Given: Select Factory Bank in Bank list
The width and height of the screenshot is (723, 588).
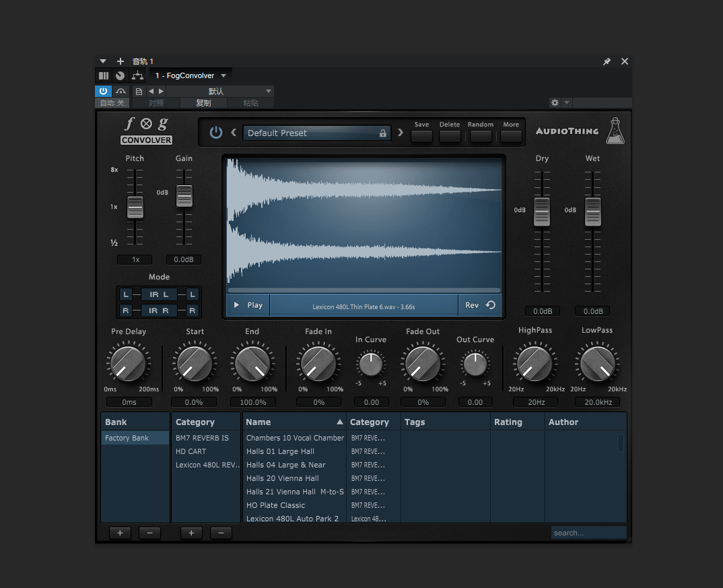Looking at the screenshot, I should point(135,438).
